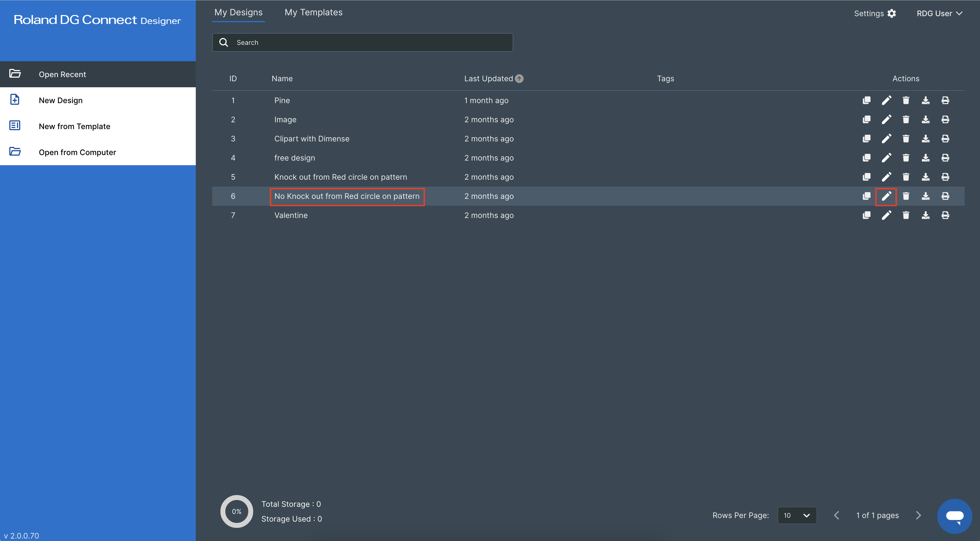
Task: Select the Valentine design name
Action: click(x=291, y=215)
